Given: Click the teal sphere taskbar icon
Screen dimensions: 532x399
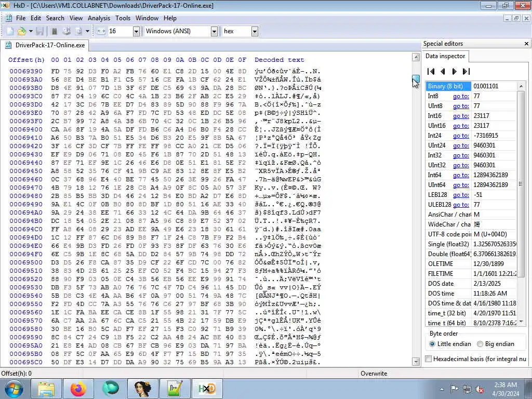Looking at the screenshot, I should (x=111, y=389).
